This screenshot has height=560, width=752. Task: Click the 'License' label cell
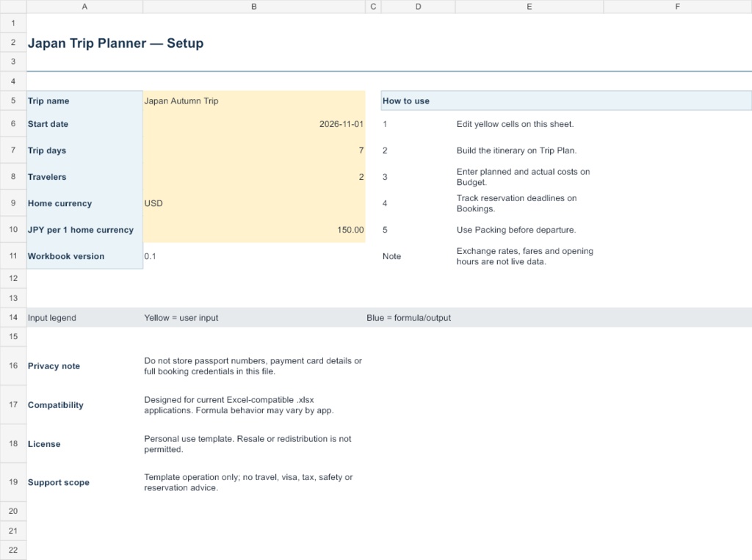(x=84, y=443)
